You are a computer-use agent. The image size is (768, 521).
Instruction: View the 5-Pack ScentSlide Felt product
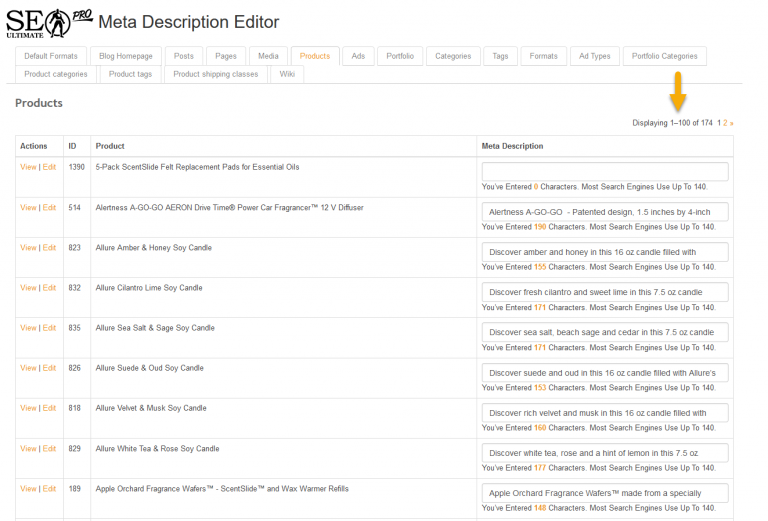[28, 168]
